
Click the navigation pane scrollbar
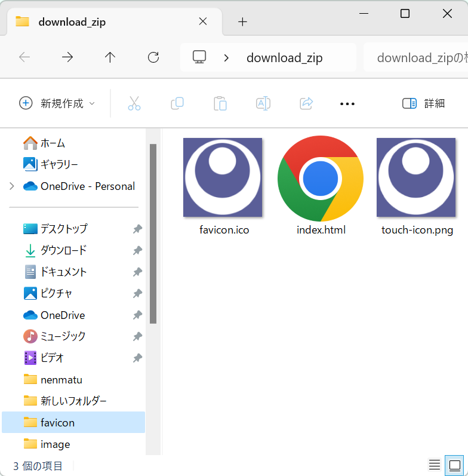pos(153,234)
